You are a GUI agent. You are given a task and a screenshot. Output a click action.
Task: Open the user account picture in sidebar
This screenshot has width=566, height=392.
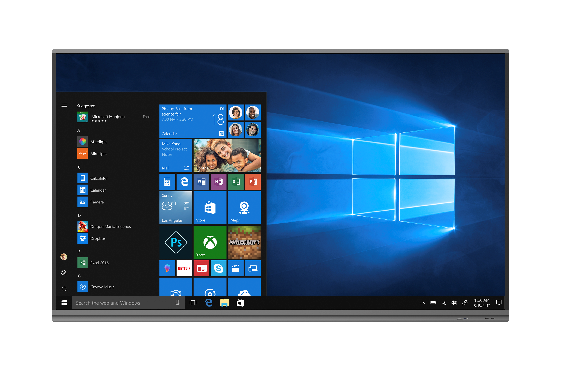64,257
